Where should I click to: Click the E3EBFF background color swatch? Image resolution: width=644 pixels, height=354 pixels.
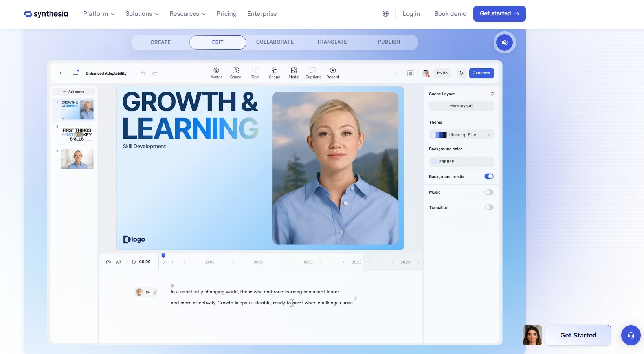coord(434,161)
